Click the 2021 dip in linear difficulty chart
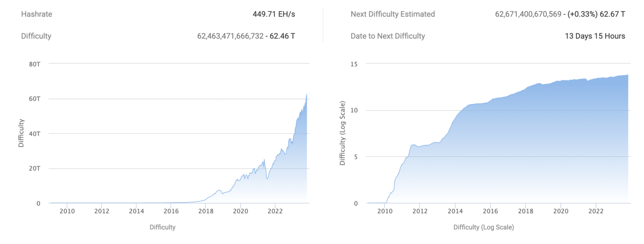 (x=267, y=179)
